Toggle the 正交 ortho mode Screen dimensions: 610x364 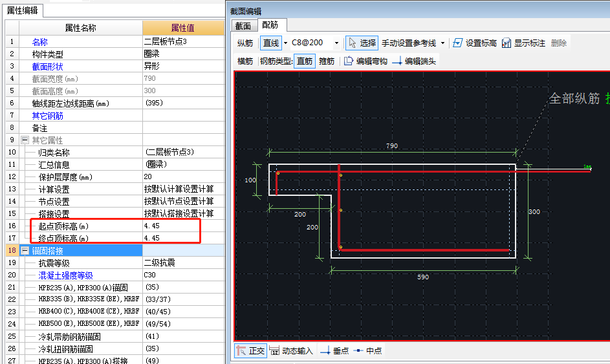(250, 351)
